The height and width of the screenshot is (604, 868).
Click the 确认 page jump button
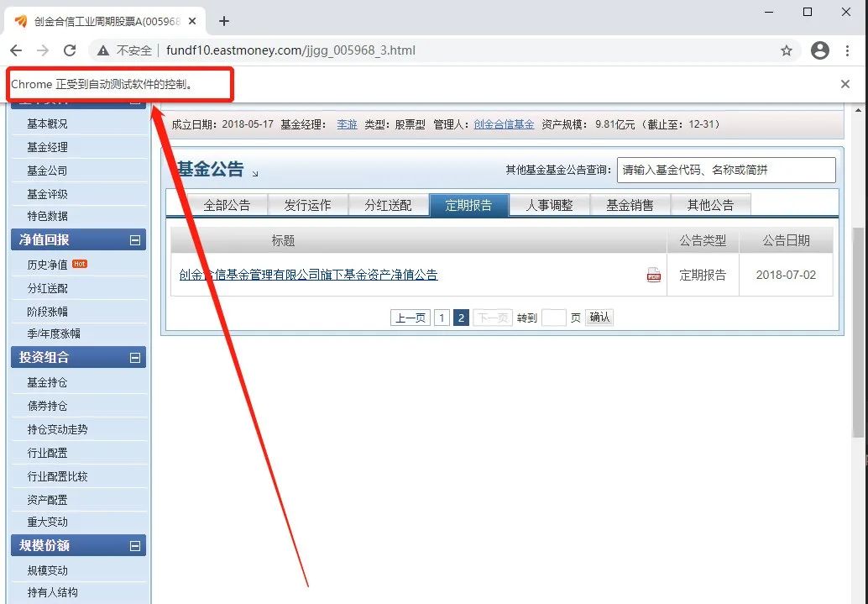click(x=599, y=318)
